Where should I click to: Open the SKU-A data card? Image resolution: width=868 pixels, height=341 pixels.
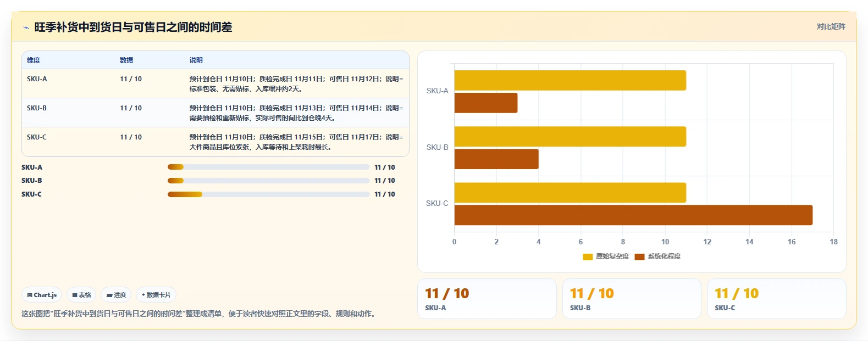(487, 299)
